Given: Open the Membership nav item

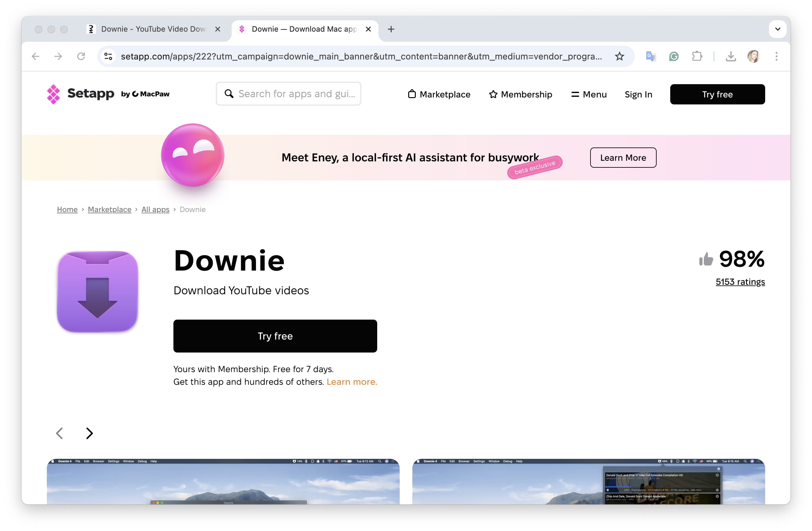Looking at the screenshot, I should point(520,94).
